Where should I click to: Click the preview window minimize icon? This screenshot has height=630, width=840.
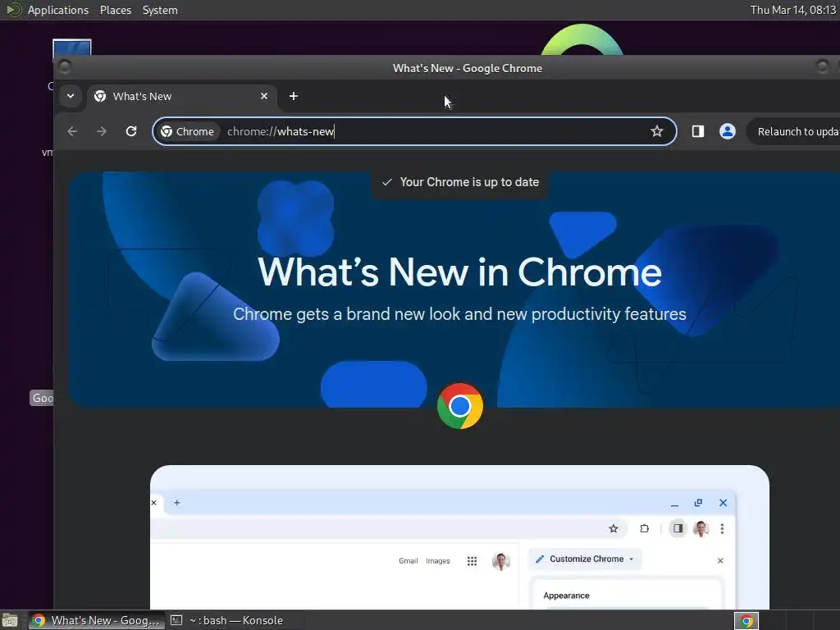pyautogui.click(x=674, y=504)
